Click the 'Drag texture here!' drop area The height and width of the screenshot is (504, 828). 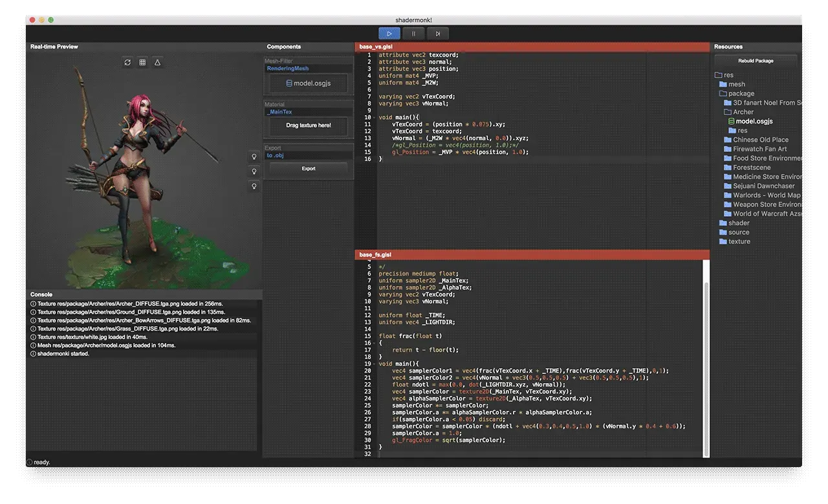click(309, 126)
